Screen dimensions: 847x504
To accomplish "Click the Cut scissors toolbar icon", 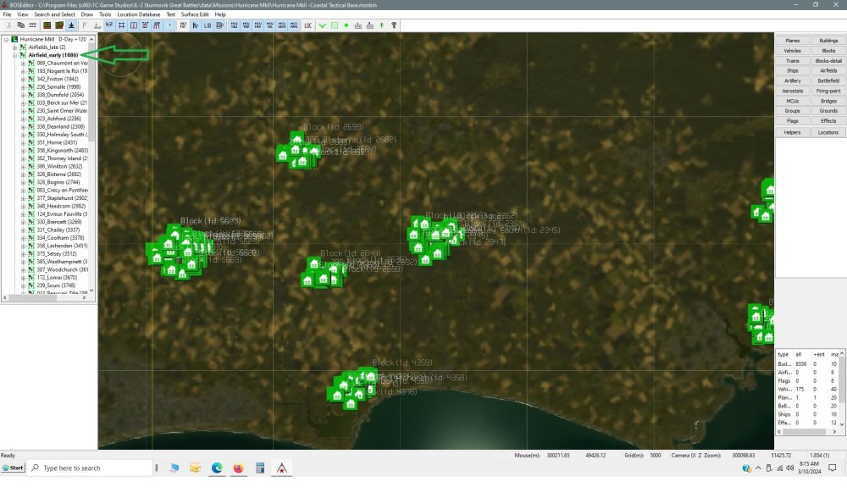I will click(8, 25).
